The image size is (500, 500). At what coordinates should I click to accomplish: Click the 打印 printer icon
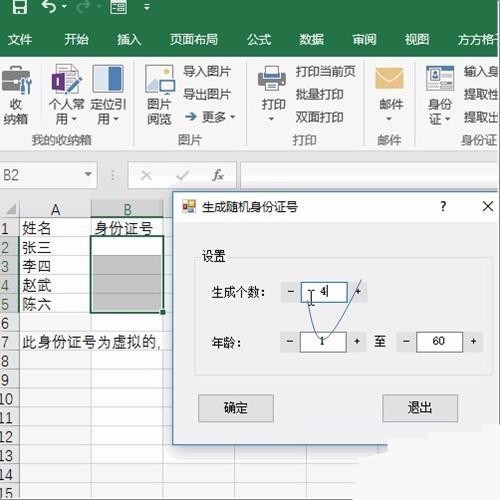pos(272,79)
